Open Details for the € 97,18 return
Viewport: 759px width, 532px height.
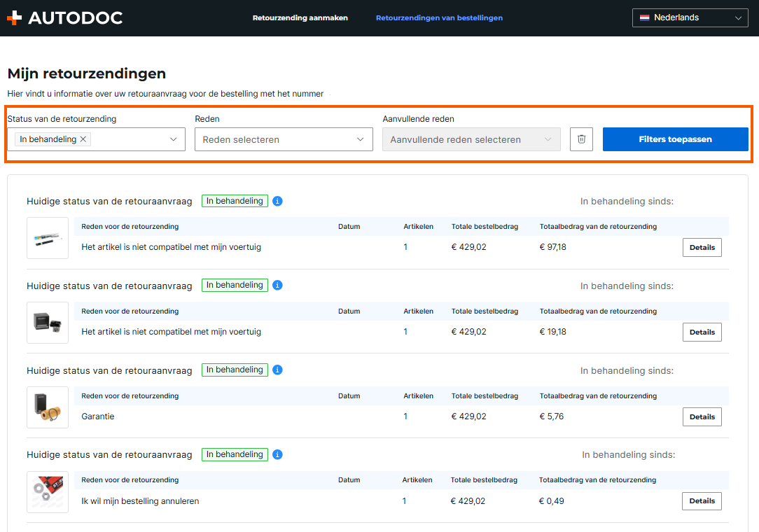coord(702,248)
